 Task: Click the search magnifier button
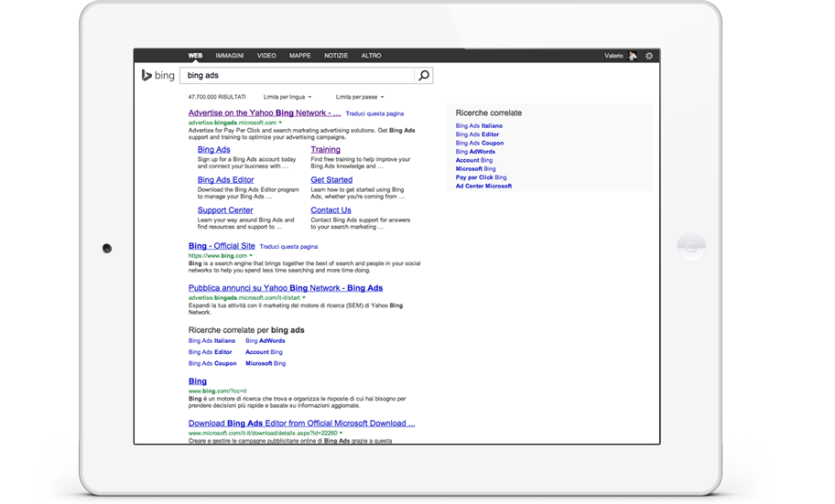point(423,76)
